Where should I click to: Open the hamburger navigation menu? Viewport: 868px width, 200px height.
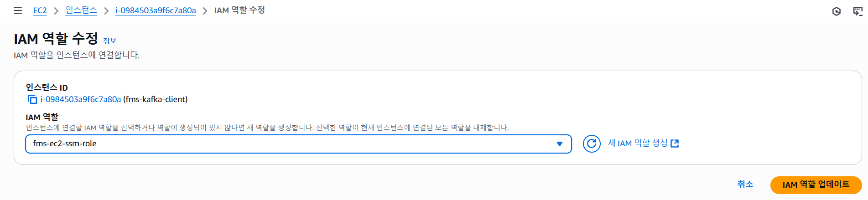(18, 10)
